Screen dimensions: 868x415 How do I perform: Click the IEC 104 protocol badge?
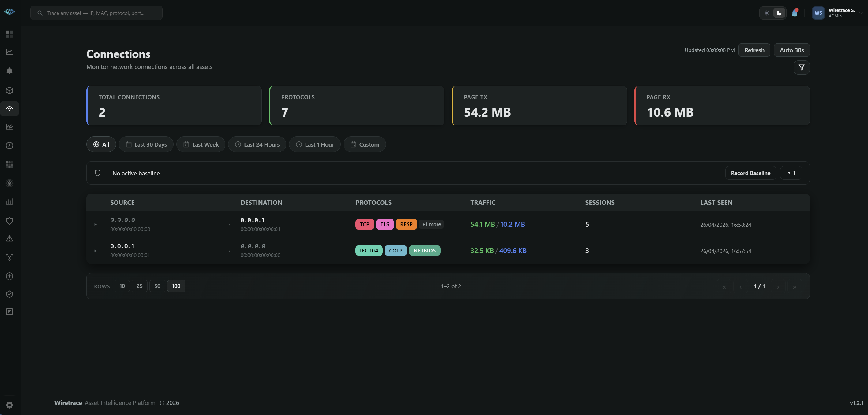pos(369,251)
